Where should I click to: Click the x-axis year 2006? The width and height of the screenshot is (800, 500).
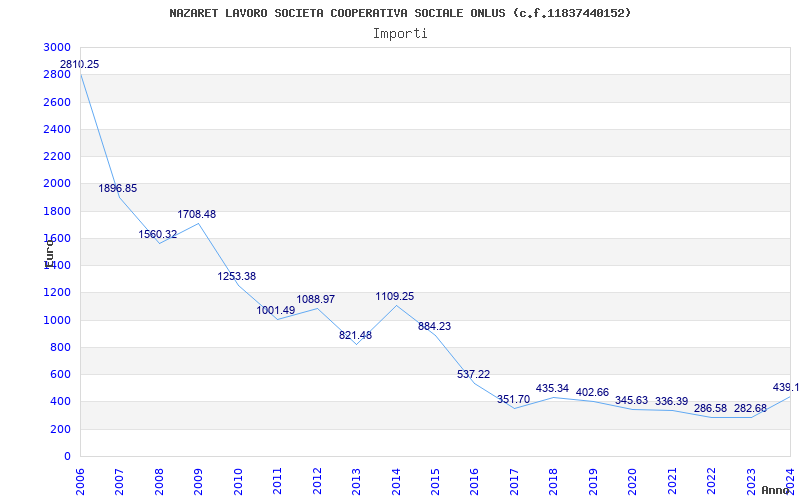[80, 482]
